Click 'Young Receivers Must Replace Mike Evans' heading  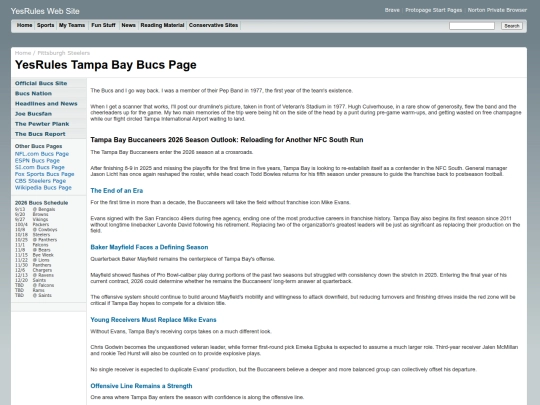click(153, 320)
